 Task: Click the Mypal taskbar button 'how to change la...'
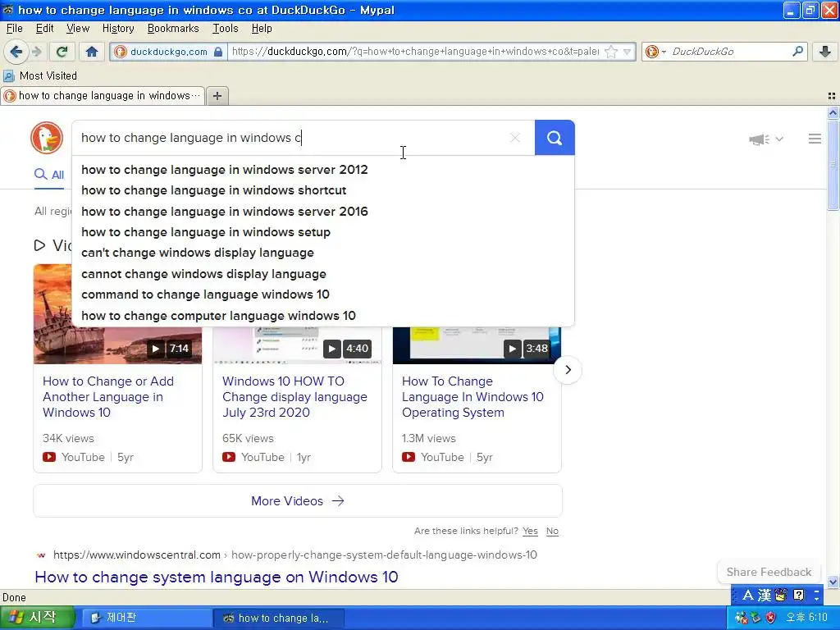[x=279, y=619]
